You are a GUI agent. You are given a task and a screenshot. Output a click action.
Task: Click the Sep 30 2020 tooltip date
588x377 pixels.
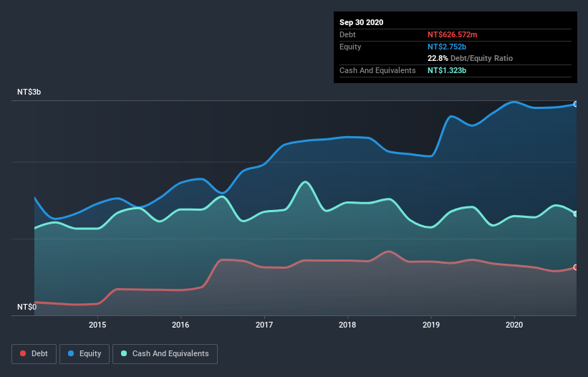(x=362, y=22)
